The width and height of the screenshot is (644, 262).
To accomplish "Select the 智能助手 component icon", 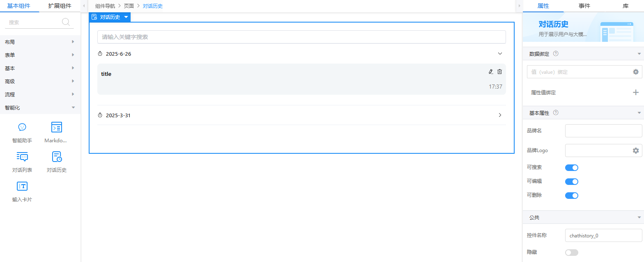I will 22,127.
